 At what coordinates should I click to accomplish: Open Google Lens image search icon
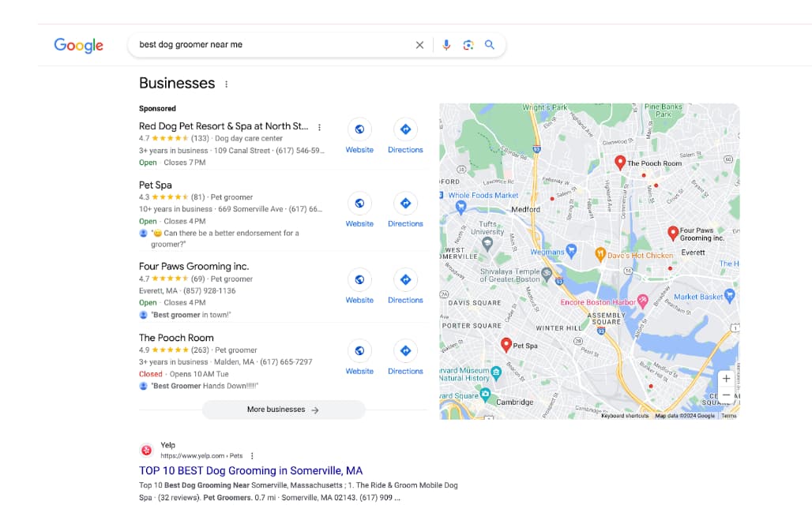tap(468, 45)
